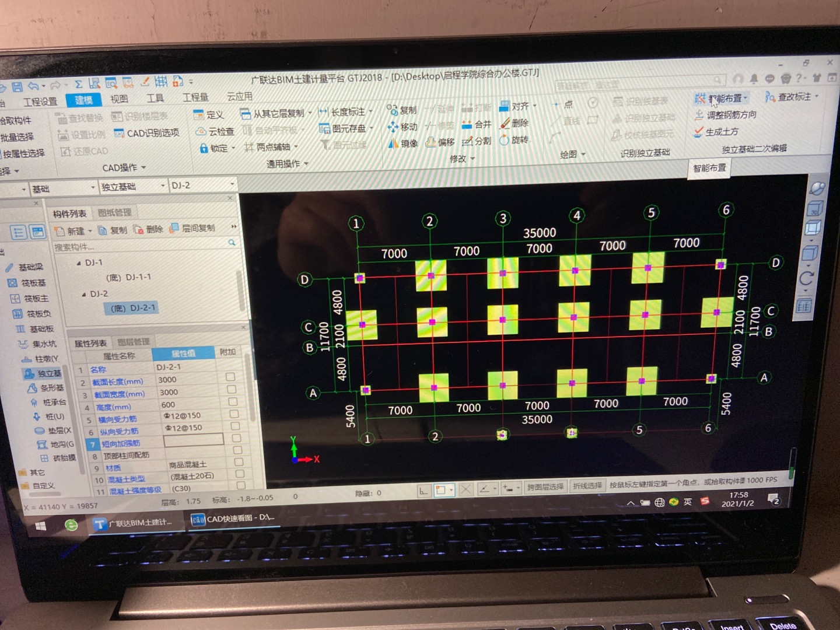This screenshot has width=840, height=630.
Task: Switch to the 图纸管理 tab
Action: [115, 212]
